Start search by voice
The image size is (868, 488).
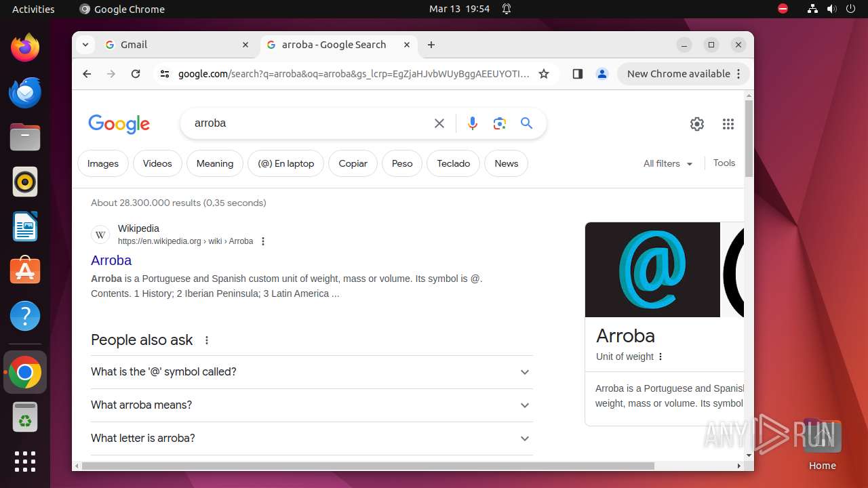coord(473,123)
